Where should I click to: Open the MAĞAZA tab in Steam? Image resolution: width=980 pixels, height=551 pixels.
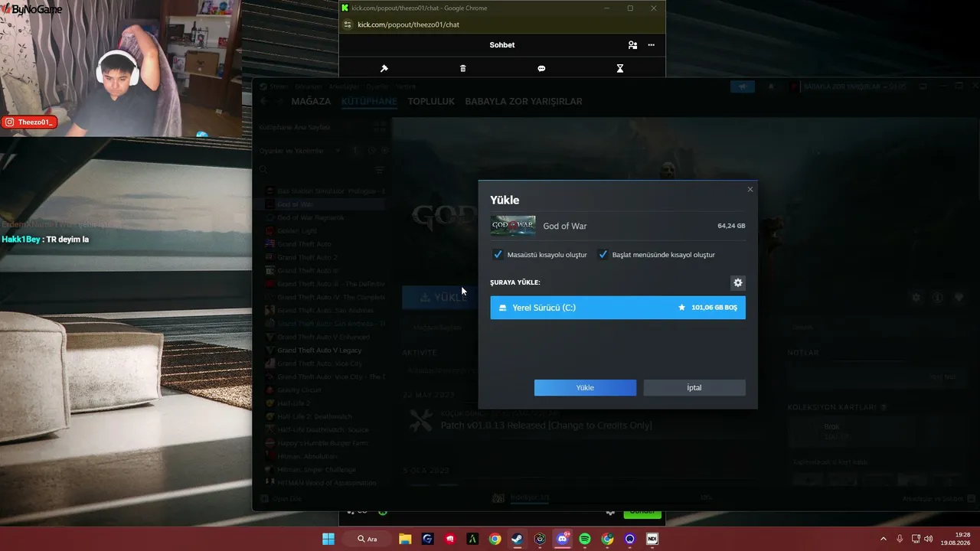311,101
